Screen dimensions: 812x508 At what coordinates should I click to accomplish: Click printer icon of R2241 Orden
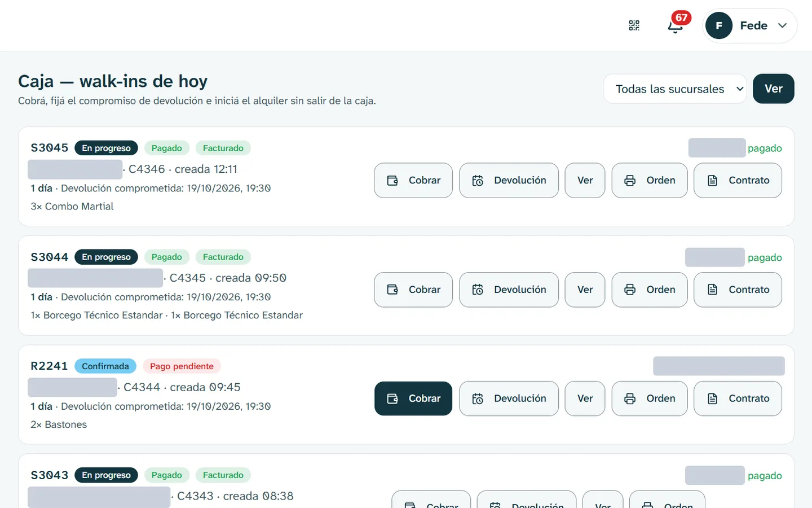630,398
